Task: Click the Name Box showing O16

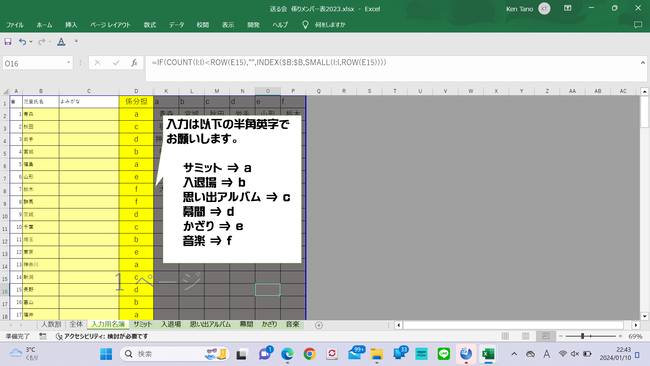Action: [x=34, y=63]
